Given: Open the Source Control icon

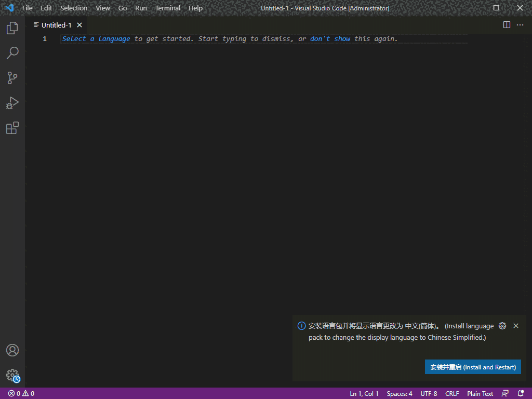Looking at the screenshot, I should [x=12, y=77].
